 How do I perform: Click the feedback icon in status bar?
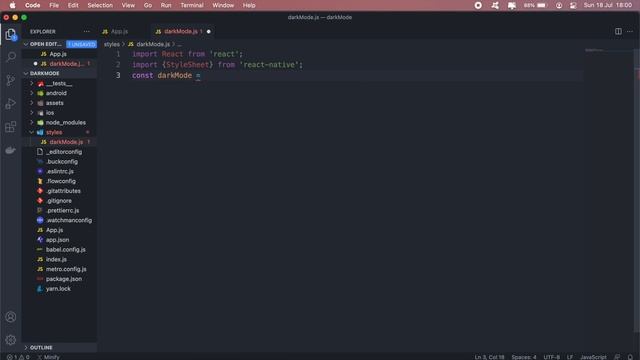[x=617, y=357]
